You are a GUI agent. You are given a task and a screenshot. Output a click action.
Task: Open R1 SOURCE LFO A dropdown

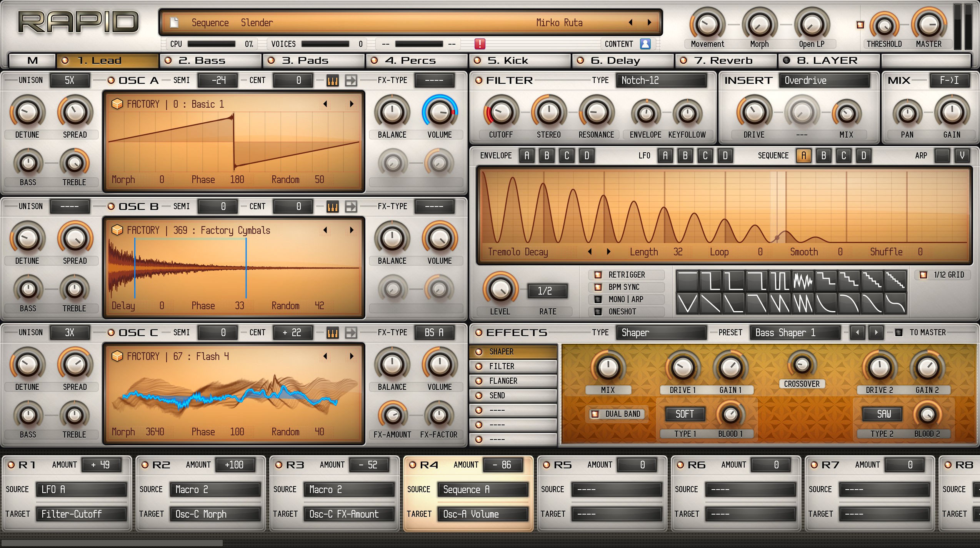pos(82,490)
